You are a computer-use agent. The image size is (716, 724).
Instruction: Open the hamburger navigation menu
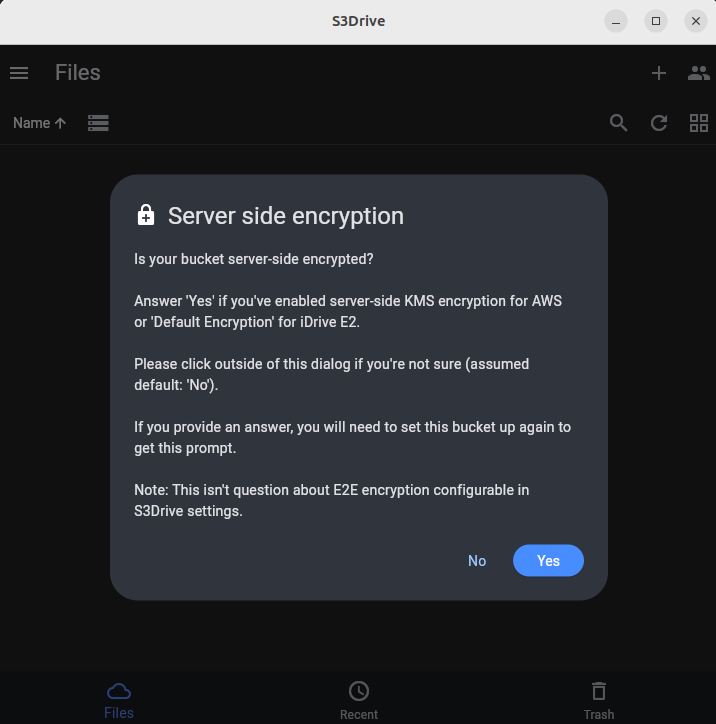19,73
